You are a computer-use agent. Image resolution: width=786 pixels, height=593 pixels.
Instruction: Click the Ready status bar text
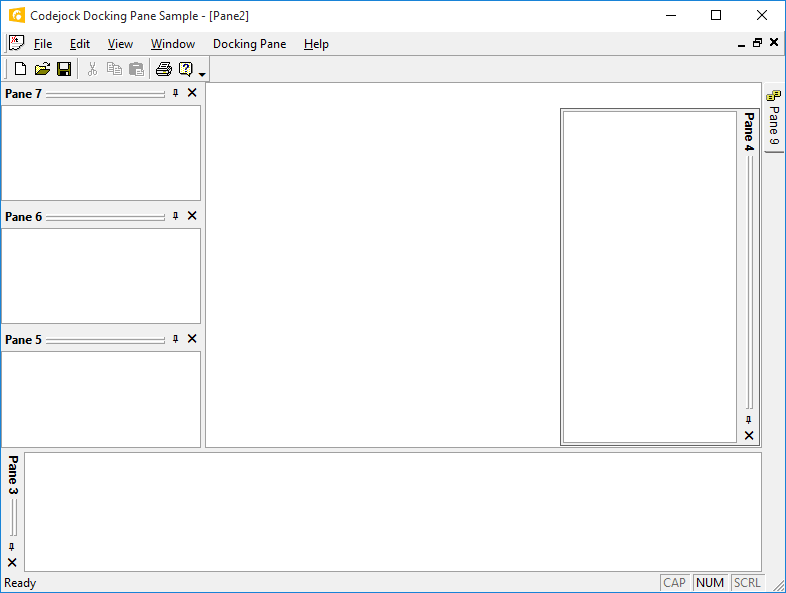[x=20, y=583]
